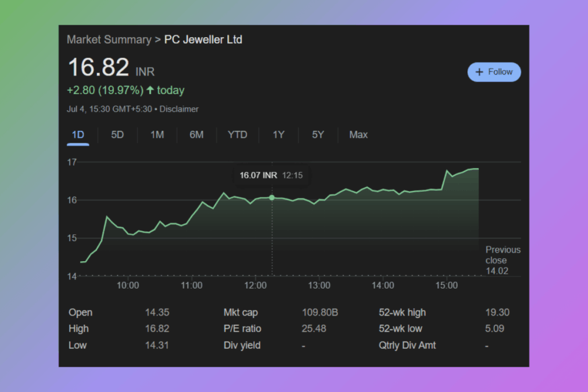The width and height of the screenshot is (588, 392).
Task: Switch to the 6M range tab
Action: [196, 135]
